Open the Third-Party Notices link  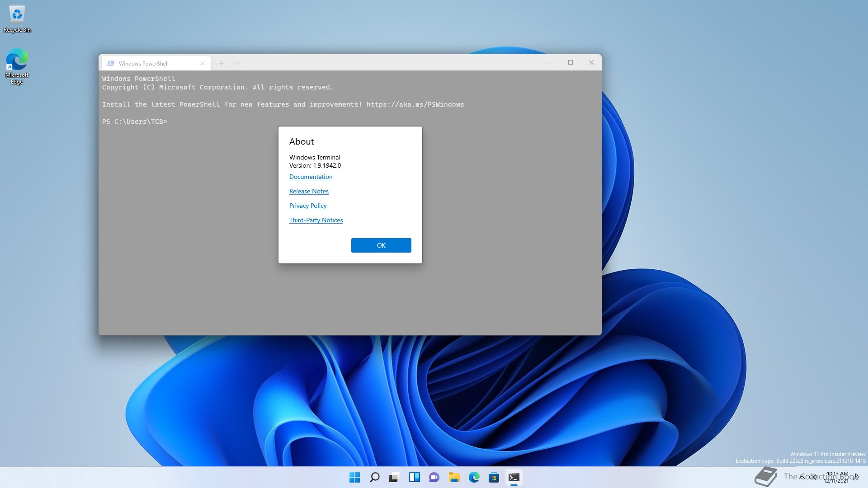316,220
